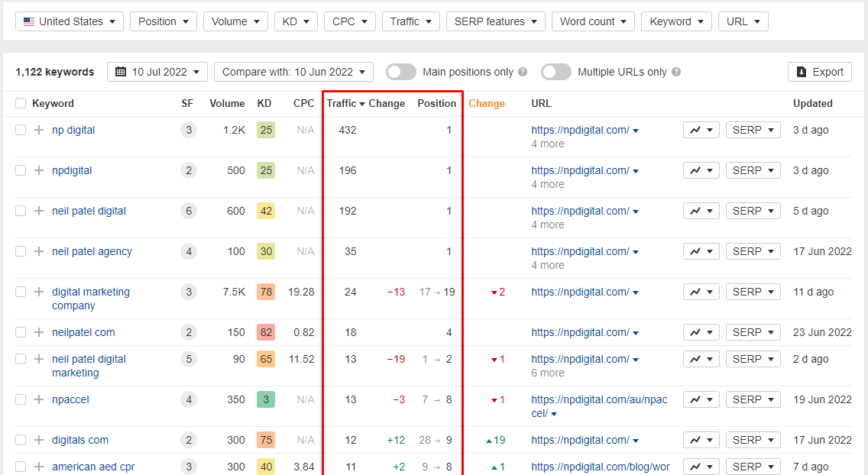
Task: Select checkbox for 'neilpatel com' row
Action: coord(21,332)
